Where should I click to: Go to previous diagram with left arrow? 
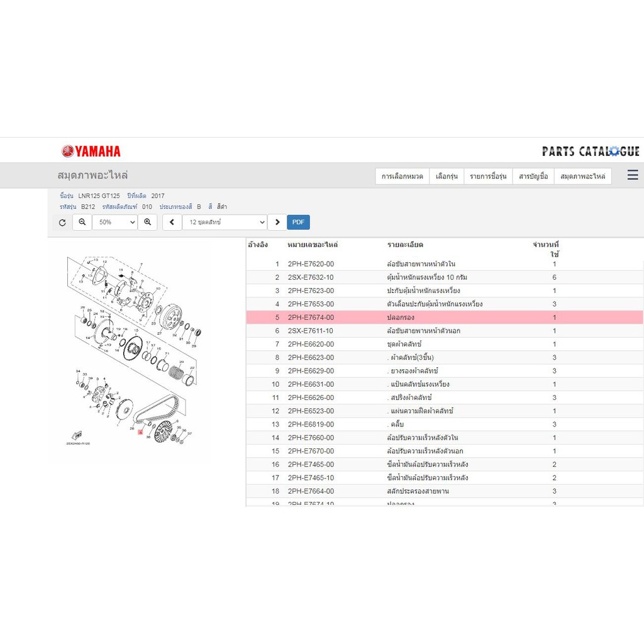coord(172,222)
